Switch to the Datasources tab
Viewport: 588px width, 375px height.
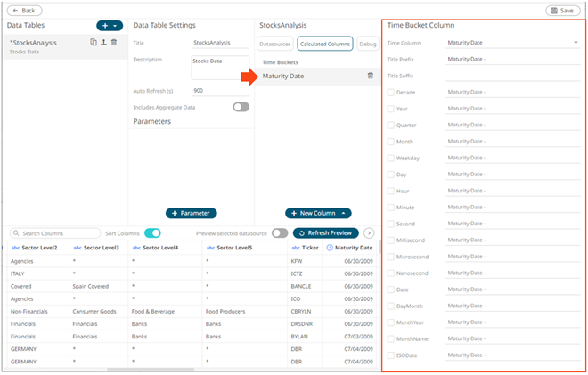[274, 44]
